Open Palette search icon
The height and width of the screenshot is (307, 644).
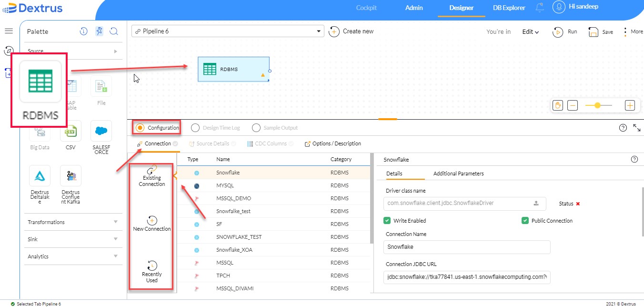(x=114, y=31)
